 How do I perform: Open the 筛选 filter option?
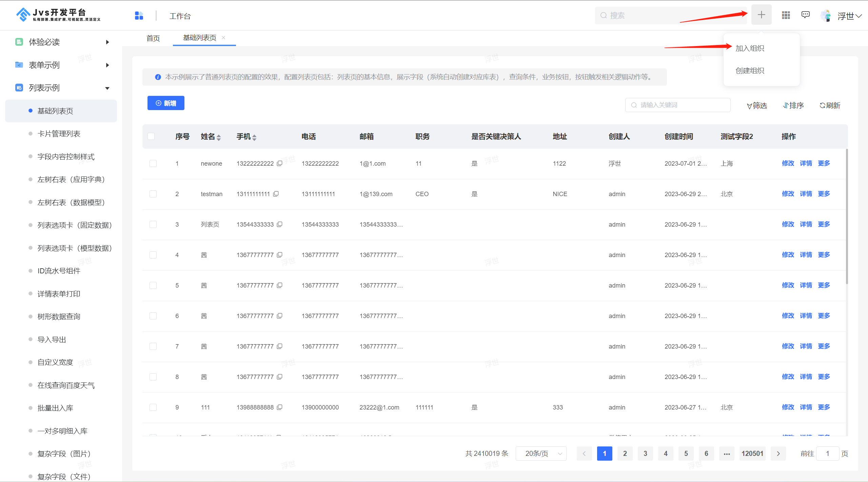coord(757,105)
